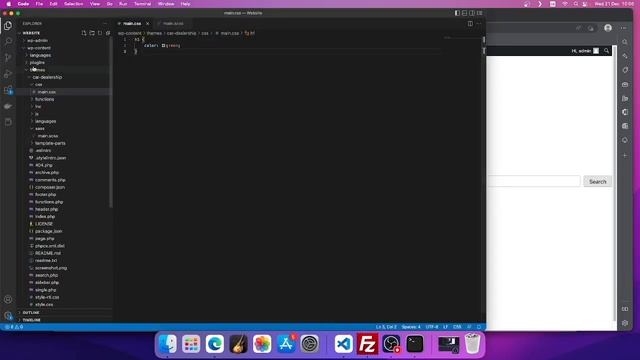This screenshot has width=640, height=360.
Task: Switch to the main.scss tab
Action: pyautogui.click(x=173, y=24)
